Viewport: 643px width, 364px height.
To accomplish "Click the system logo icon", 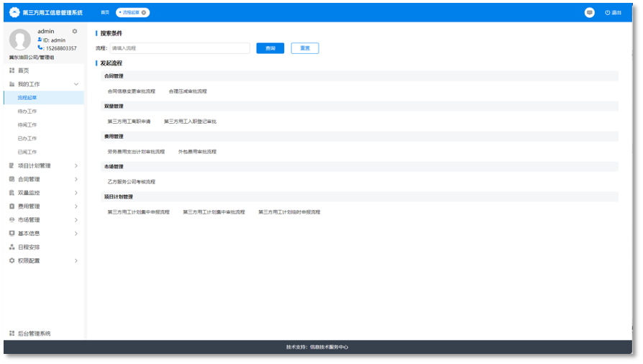I will pos(14,12).
